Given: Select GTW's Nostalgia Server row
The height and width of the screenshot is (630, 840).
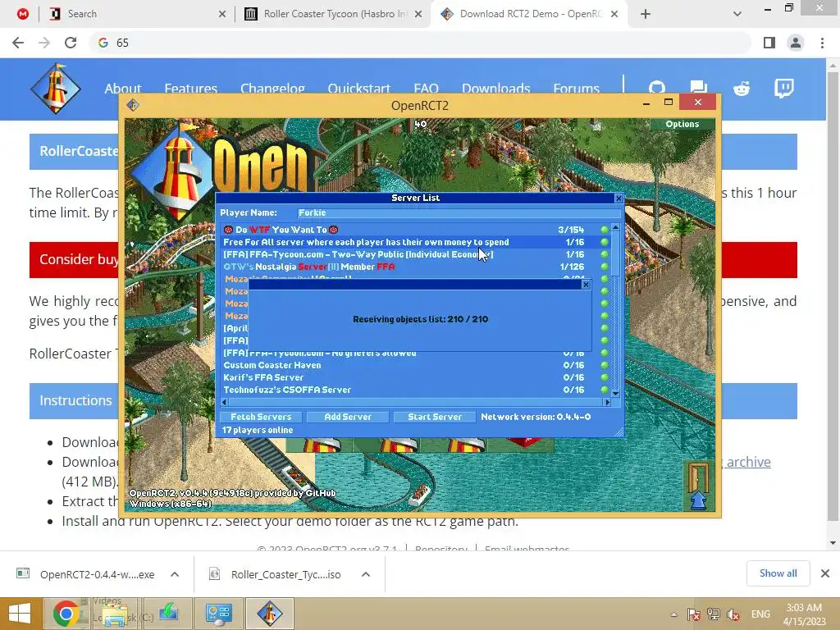Looking at the screenshot, I should coord(415,267).
